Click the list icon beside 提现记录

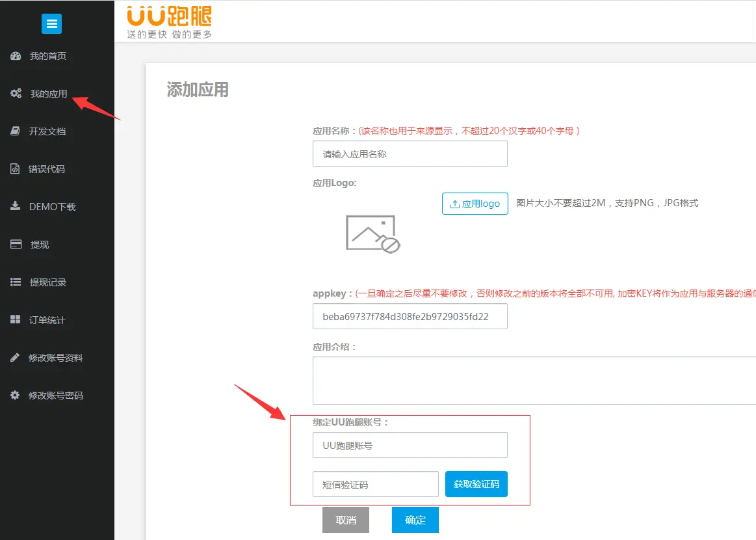click(x=16, y=282)
